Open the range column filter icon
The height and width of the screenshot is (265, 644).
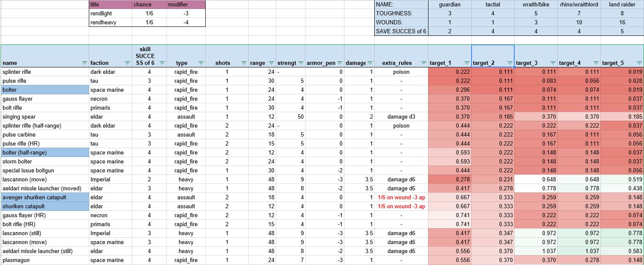[x=271, y=63]
